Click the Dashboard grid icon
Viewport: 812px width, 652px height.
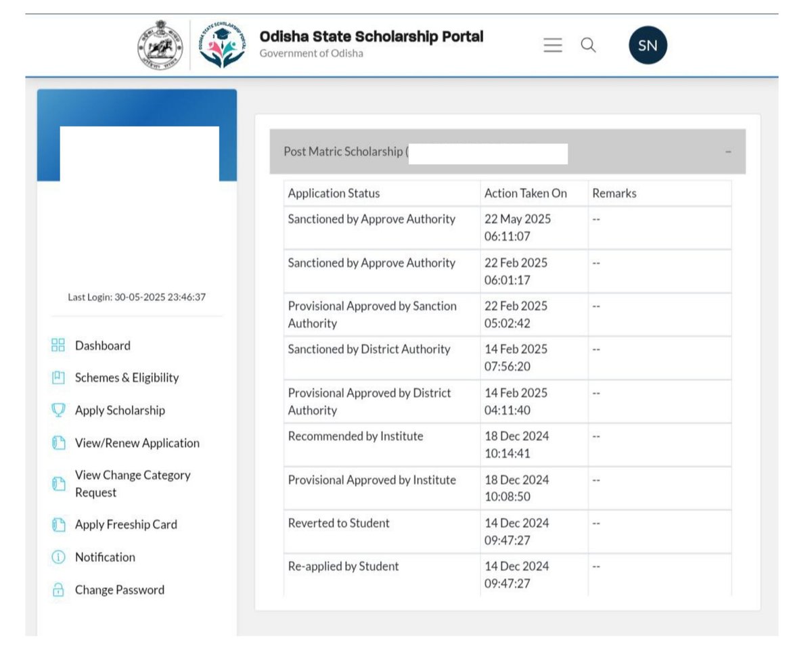58,346
